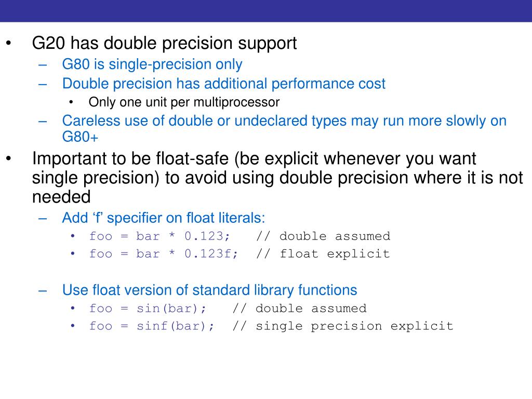Click the 'G80+' text
This screenshot has width=532, height=399.
[x=80, y=137]
